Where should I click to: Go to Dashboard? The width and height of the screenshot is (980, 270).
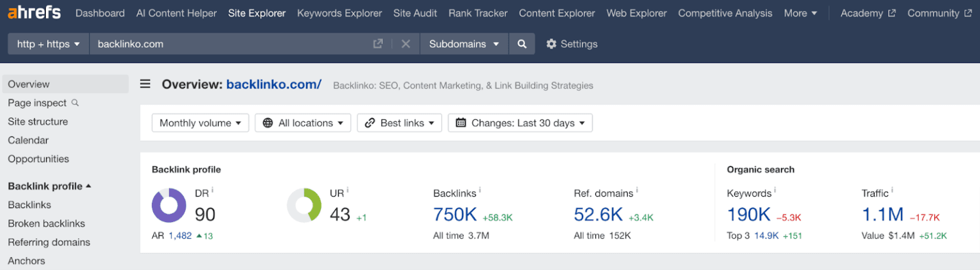100,13
